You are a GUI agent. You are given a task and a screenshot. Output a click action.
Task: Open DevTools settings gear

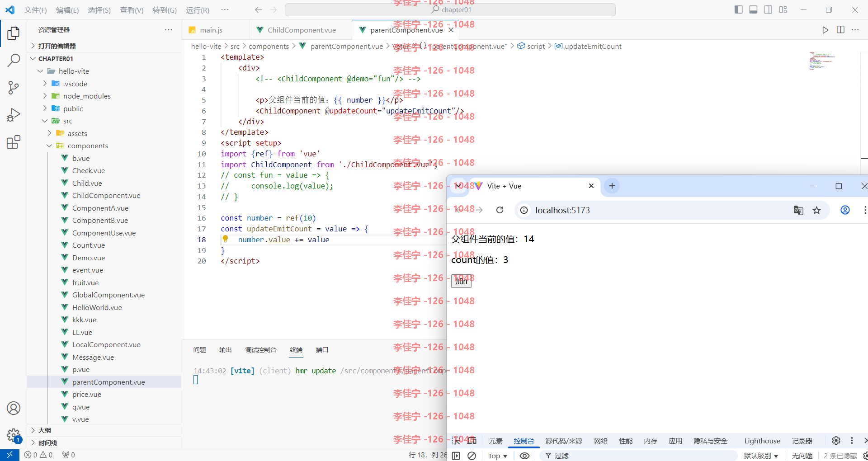click(836, 440)
